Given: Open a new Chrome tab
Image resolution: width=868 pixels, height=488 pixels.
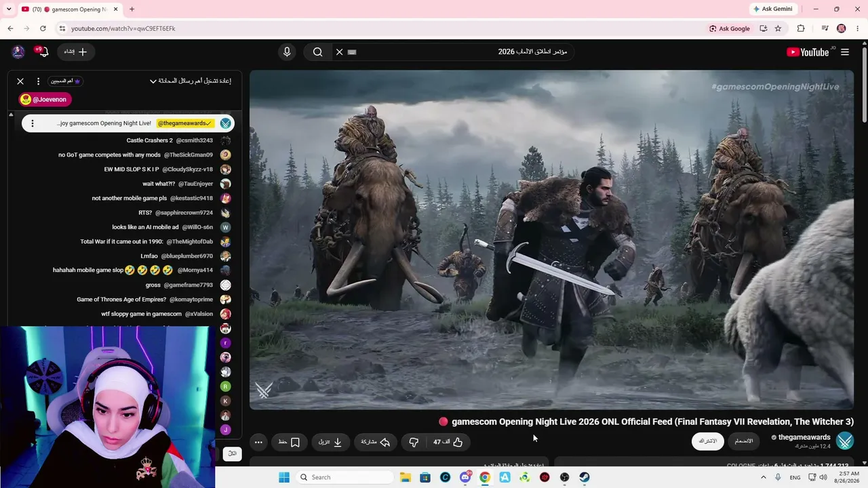Looking at the screenshot, I should pyautogui.click(x=132, y=9).
